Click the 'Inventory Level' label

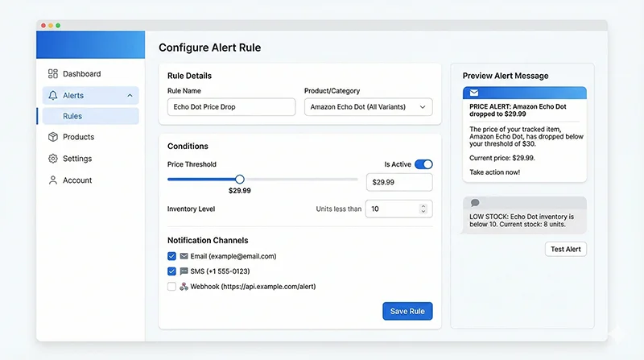[191, 209]
